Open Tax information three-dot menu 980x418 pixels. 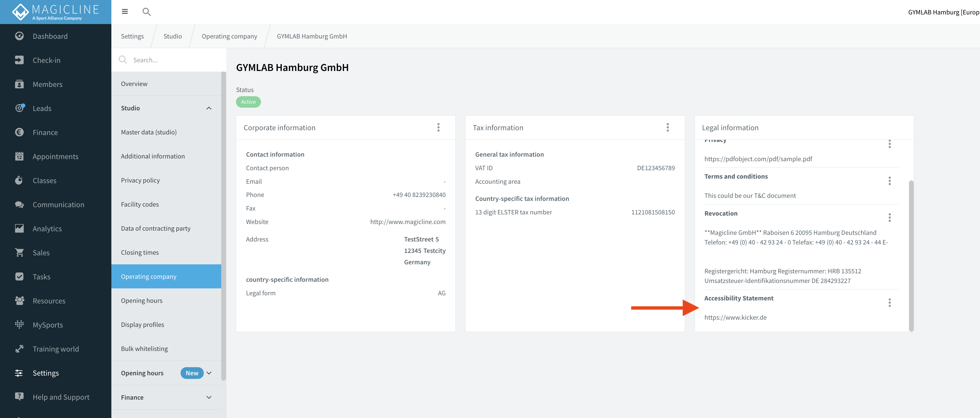pos(668,127)
